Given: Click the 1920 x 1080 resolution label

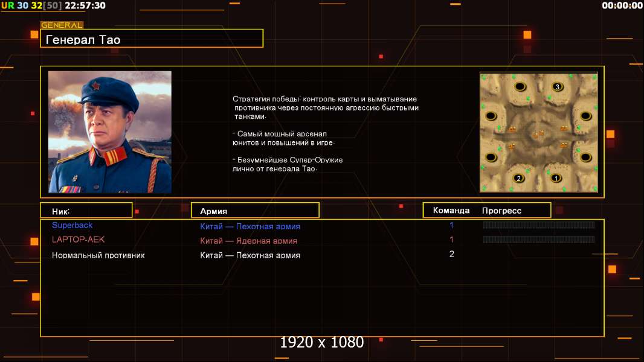Looking at the screenshot, I should pyautogui.click(x=321, y=342).
